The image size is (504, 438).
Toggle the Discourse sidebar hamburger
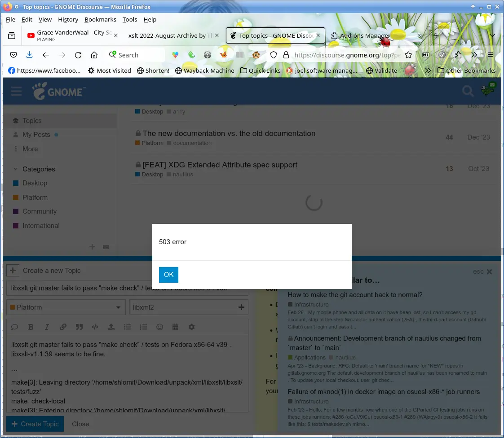pos(16,92)
